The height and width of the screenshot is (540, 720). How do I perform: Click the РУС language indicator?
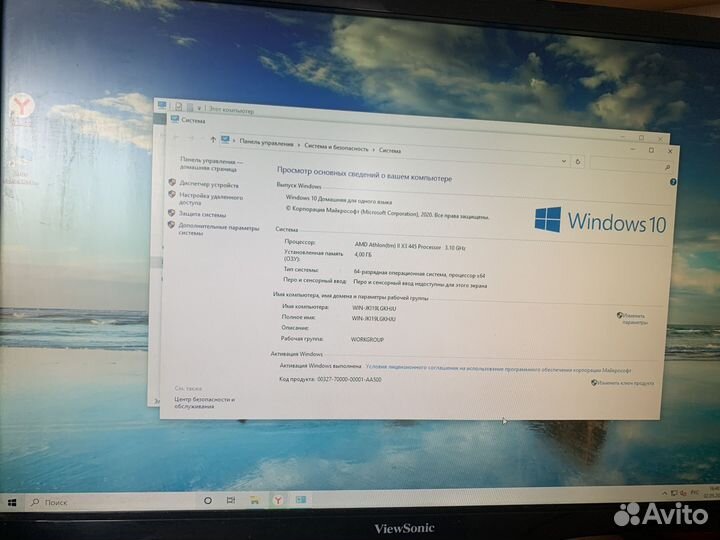pos(695,492)
